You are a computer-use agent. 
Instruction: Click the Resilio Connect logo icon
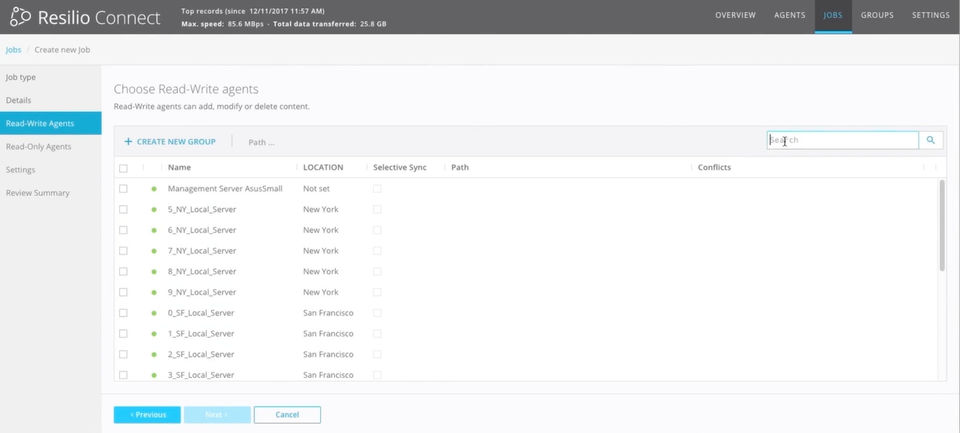pos(20,17)
